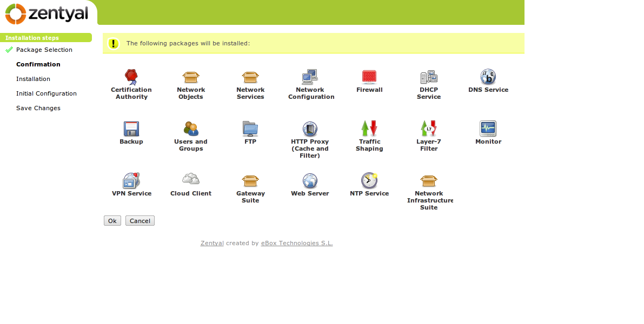Select the Traffic Shaping arrows icon
644x324 pixels.
369,129
